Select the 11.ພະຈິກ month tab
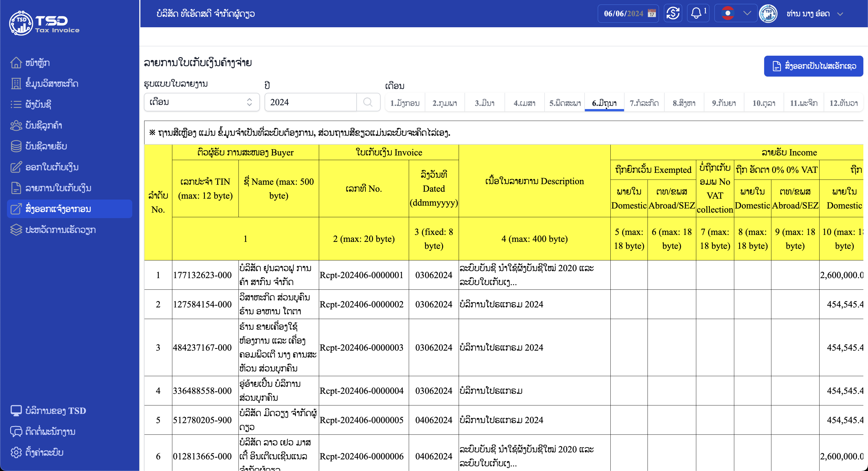Image resolution: width=868 pixels, height=471 pixels. tap(804, 103)
